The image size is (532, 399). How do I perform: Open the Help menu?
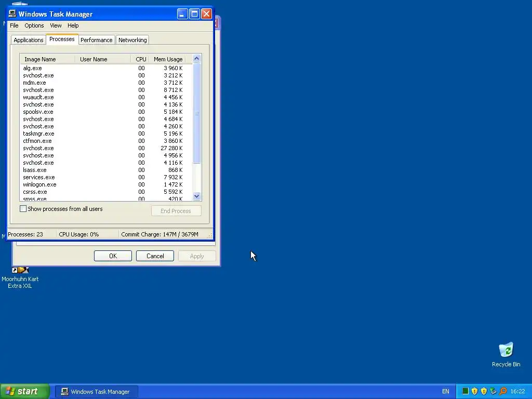pyautogui.click(x=73, y=25)
